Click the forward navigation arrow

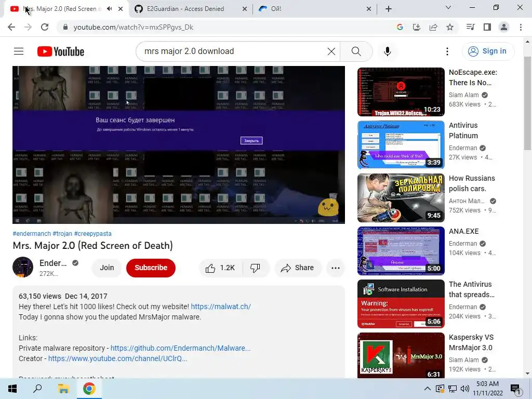tap(28, 27)
